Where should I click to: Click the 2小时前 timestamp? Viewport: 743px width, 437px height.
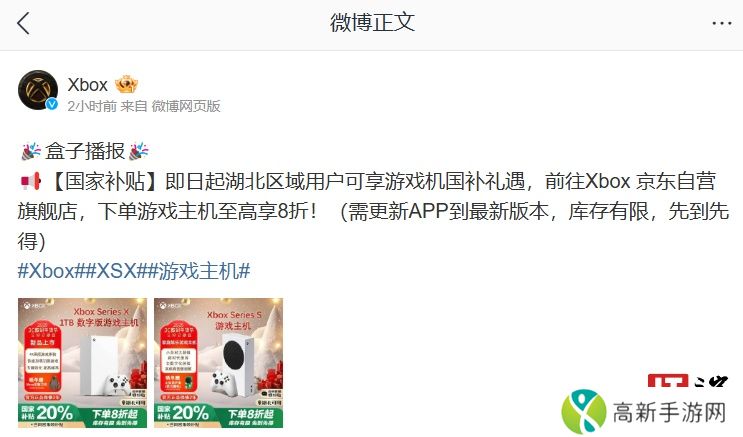(92, 106)
